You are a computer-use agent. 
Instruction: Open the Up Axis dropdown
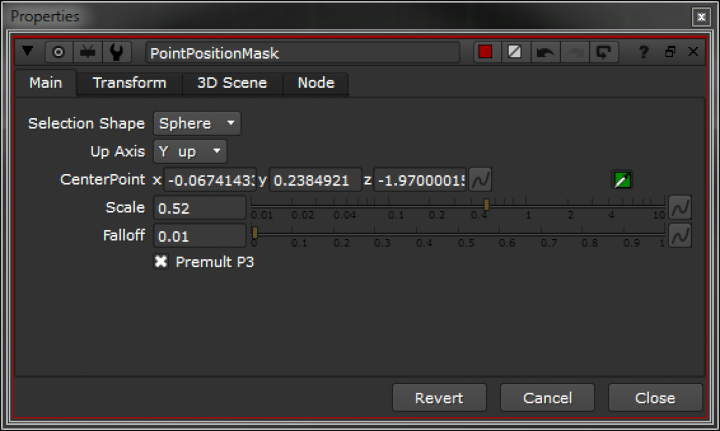coord(190,152)
